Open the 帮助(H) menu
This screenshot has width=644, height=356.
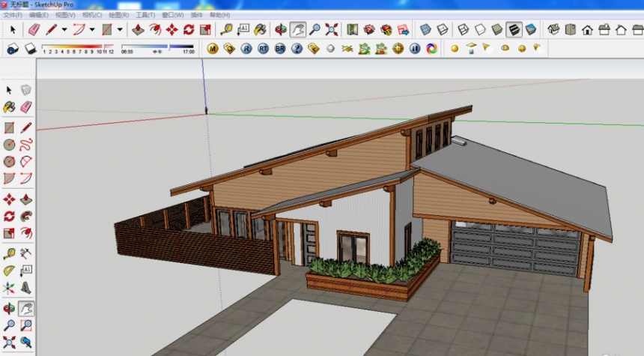tap(219, 15)
